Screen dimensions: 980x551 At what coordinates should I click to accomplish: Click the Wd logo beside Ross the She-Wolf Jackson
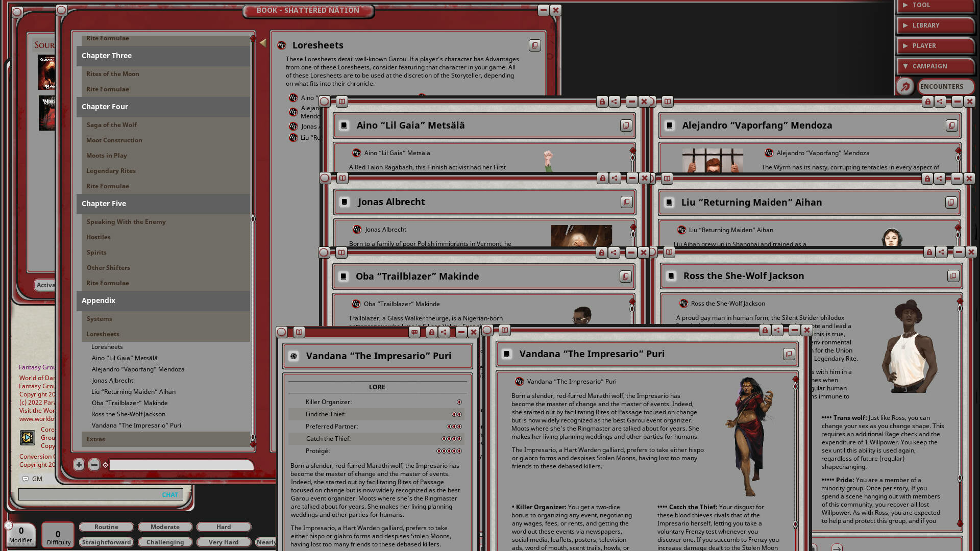point(682,303)
